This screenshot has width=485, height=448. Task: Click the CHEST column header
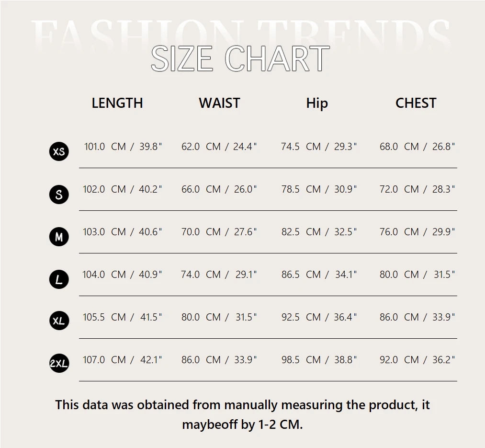pyautogui.click(x=416, y=103)
